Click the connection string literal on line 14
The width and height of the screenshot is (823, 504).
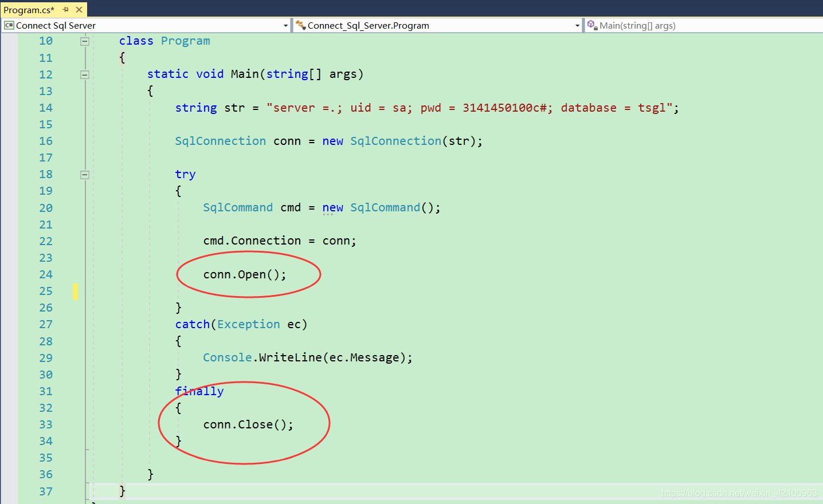coord(469,108)
